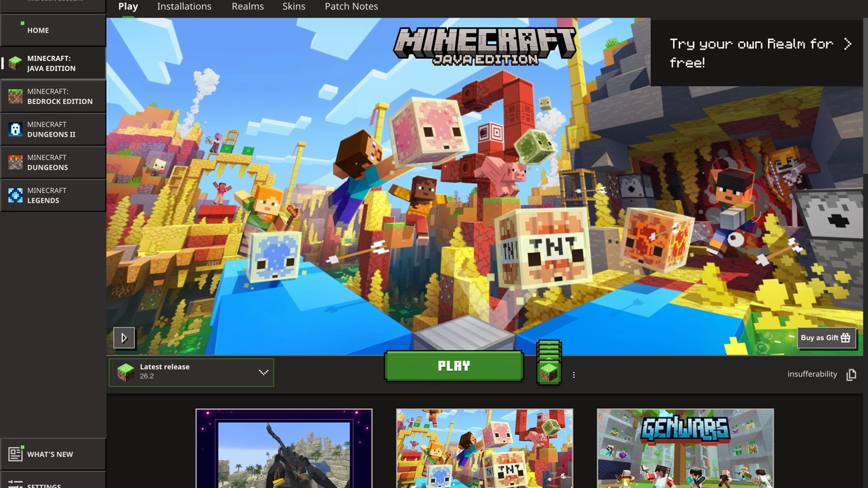Open the three-dot more options menu
The width and height of the screenshot is (868, 488).
pos(574,375)
